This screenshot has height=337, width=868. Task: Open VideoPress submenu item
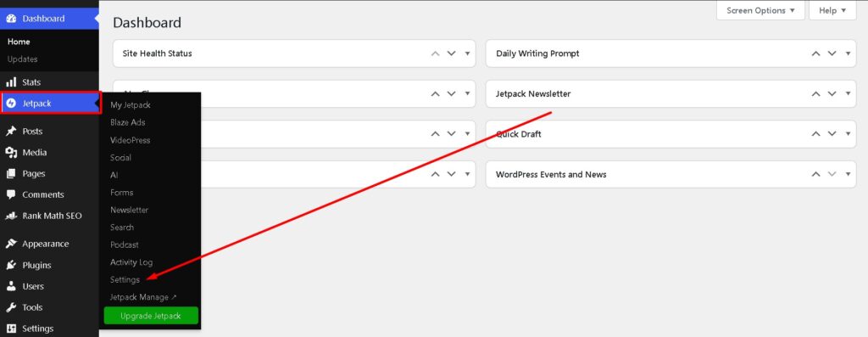tap(130, 140)
